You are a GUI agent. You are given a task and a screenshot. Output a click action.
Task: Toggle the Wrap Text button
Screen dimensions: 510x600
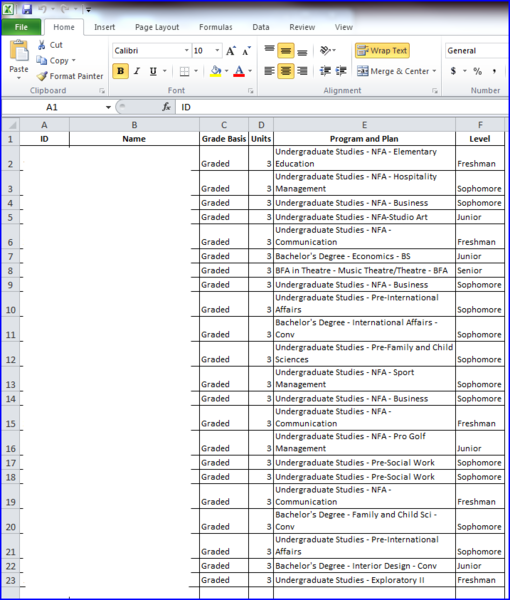[382, 51]
